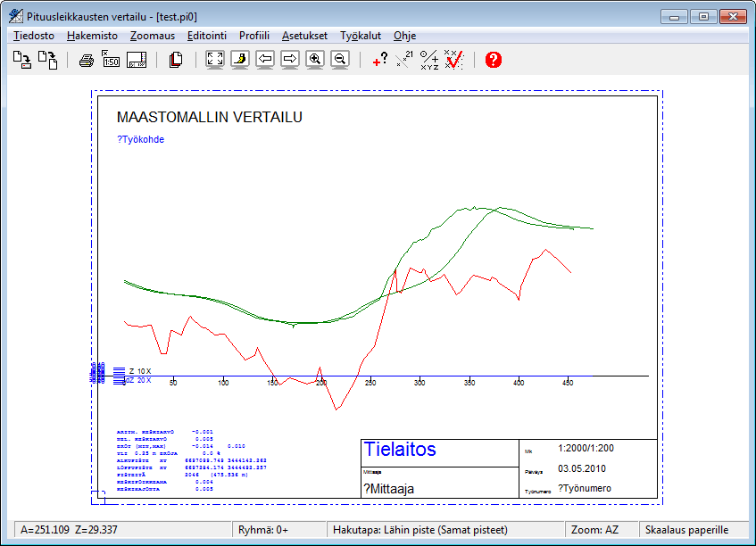Open the Asetukset menu

pyautogui.click(x=304, y=36)
